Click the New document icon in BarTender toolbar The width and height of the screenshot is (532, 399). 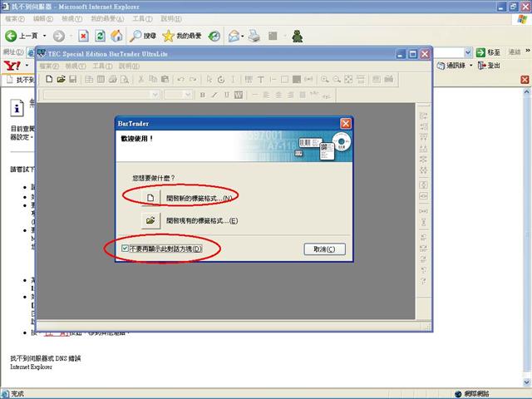pyautogui.click(x=49, y=79)
